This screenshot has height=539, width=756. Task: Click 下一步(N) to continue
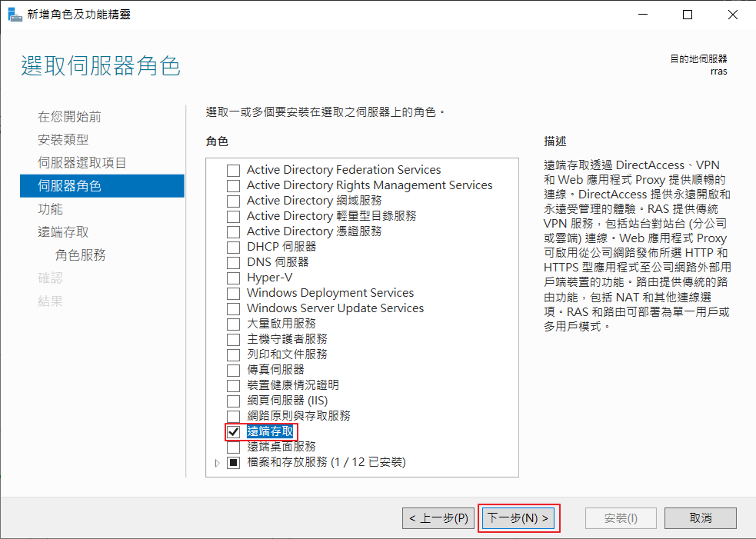coord(518,518)
